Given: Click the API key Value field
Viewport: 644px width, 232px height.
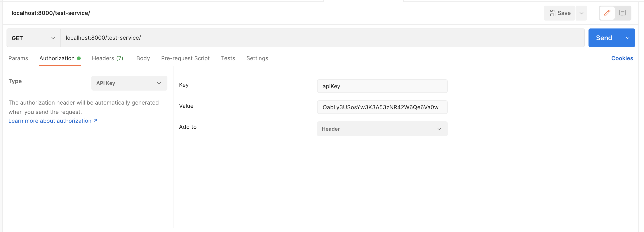Looking at the screenshot, I should pyautogui.click(x=382, y=107).
